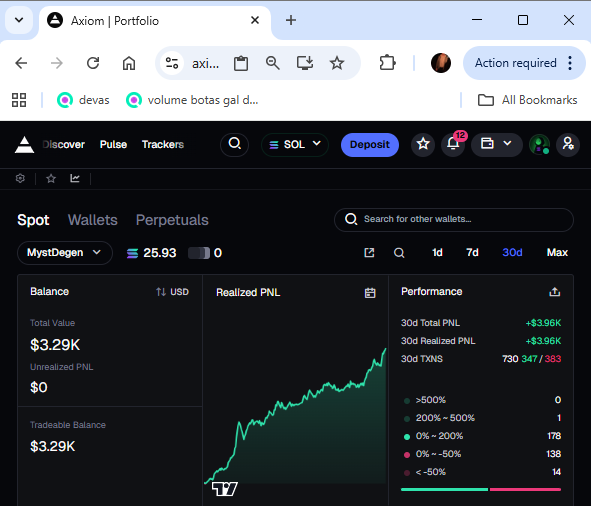Open the search magnifier in Axiom header

[x=234, y=144]
